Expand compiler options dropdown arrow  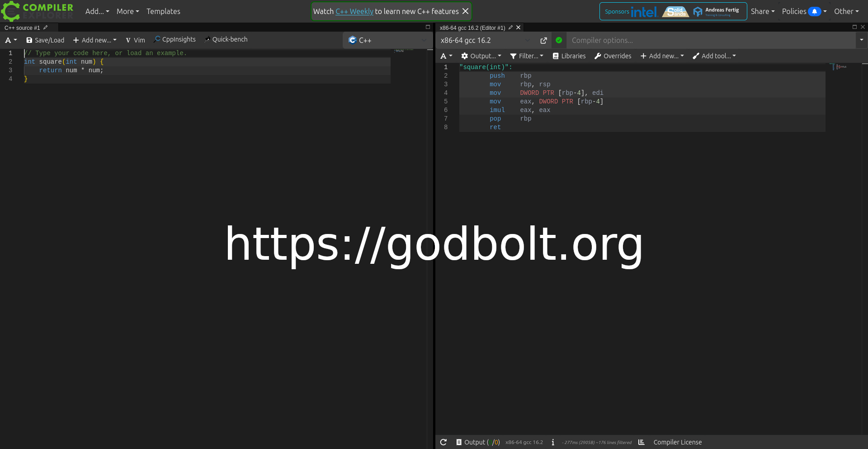861,40
